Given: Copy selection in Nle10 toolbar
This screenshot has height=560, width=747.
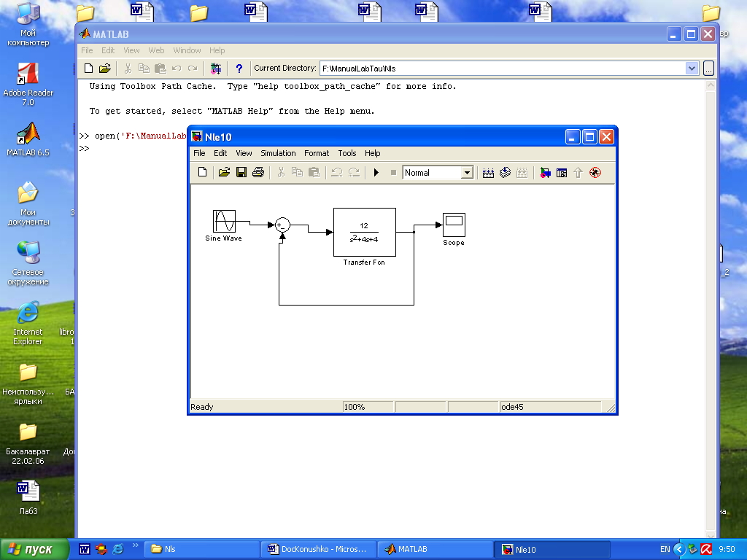Looking at the screenshot, I should coord(298,172).
